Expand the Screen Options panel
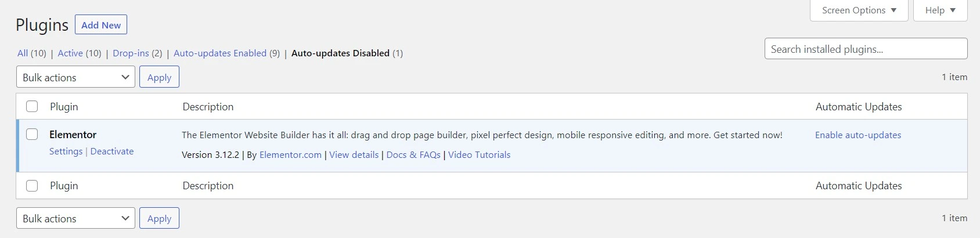980x238 pixels. 859,10
